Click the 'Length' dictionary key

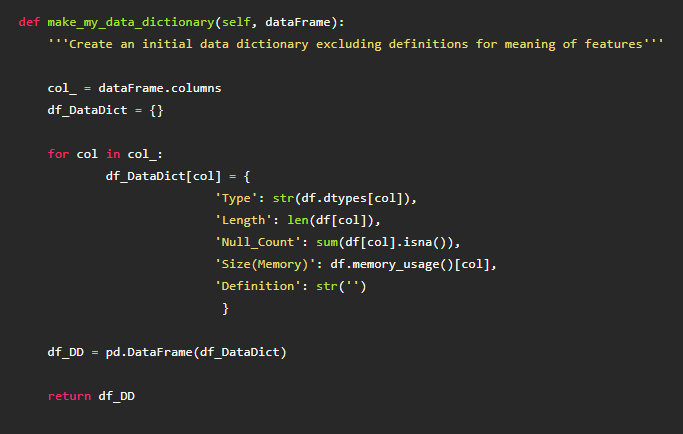[243, 220]
